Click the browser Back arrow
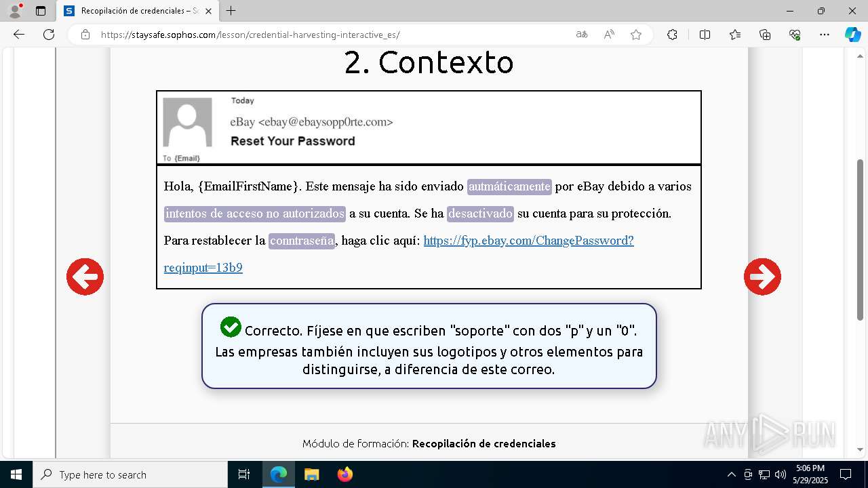This screenshot has width=868, height=488. (x=19, y=35)
